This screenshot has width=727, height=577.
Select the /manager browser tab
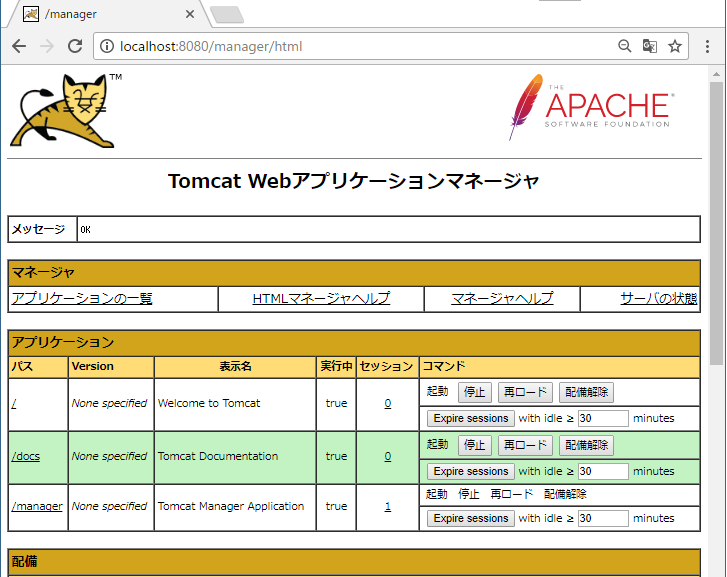(x=107, y=14)
